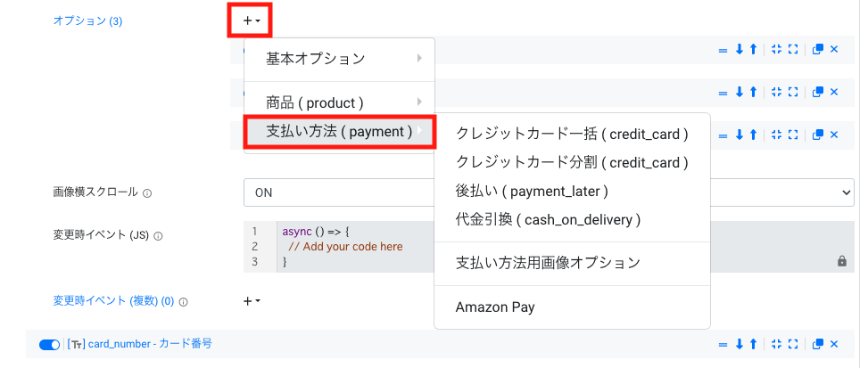868x368 pixels.
Task: Open the 変更時イベント (複数) plus dropdown
Action: point(252,301)
